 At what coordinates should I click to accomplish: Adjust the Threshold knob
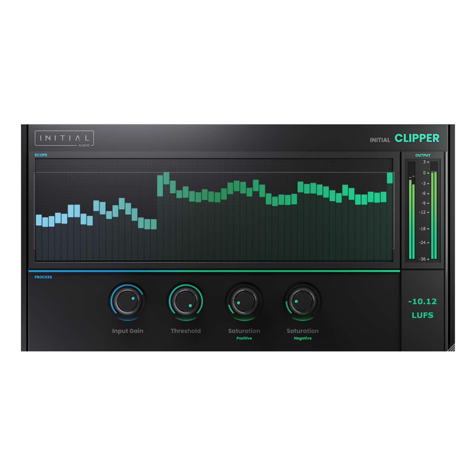coord(186,301)
